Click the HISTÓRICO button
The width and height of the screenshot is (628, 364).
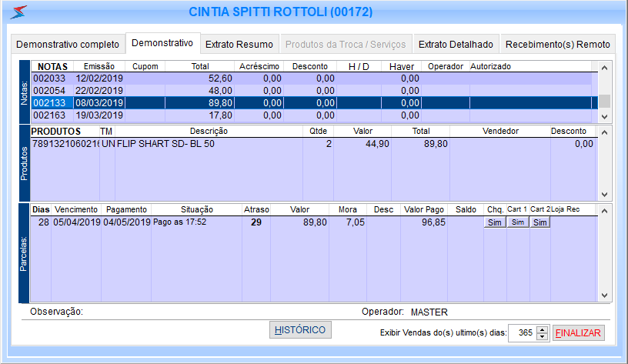[300, 330]
